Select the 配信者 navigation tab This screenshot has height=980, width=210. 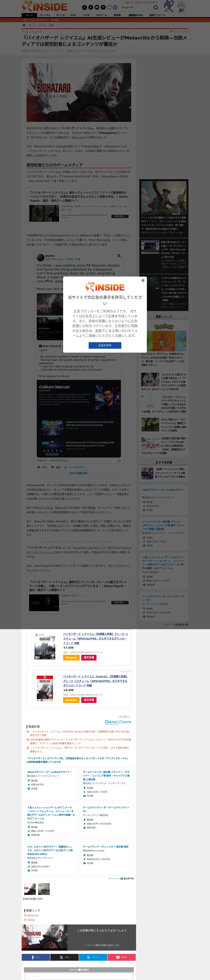point(117,15)
